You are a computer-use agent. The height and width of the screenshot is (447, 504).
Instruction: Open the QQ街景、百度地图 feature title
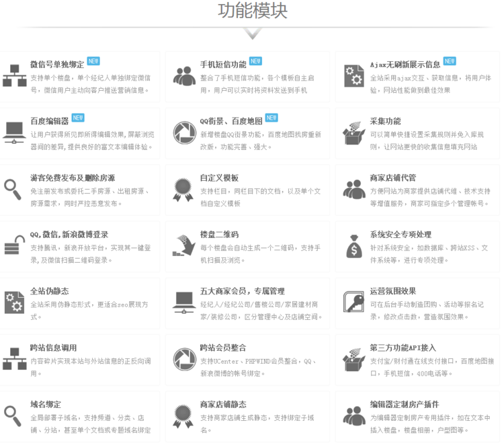(231, 121)
